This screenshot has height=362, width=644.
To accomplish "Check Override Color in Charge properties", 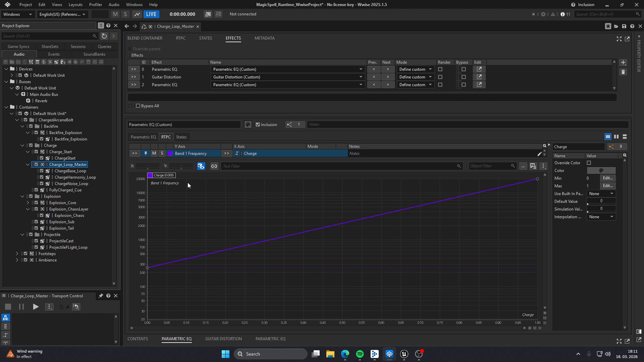I will pos(589,163).
